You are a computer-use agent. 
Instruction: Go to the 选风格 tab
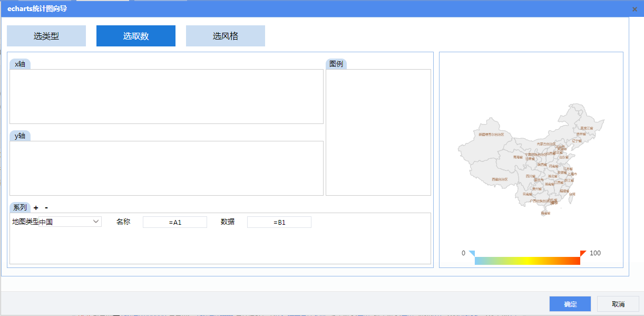[x=226, y=36]
